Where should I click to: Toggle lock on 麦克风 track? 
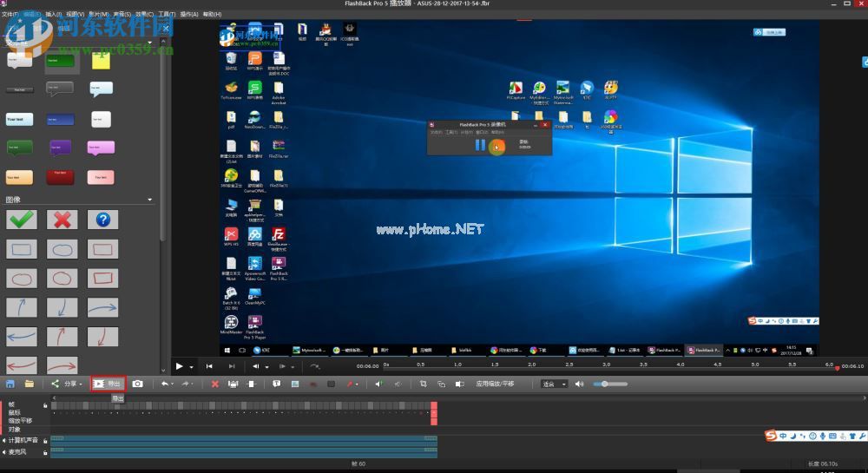45,452
